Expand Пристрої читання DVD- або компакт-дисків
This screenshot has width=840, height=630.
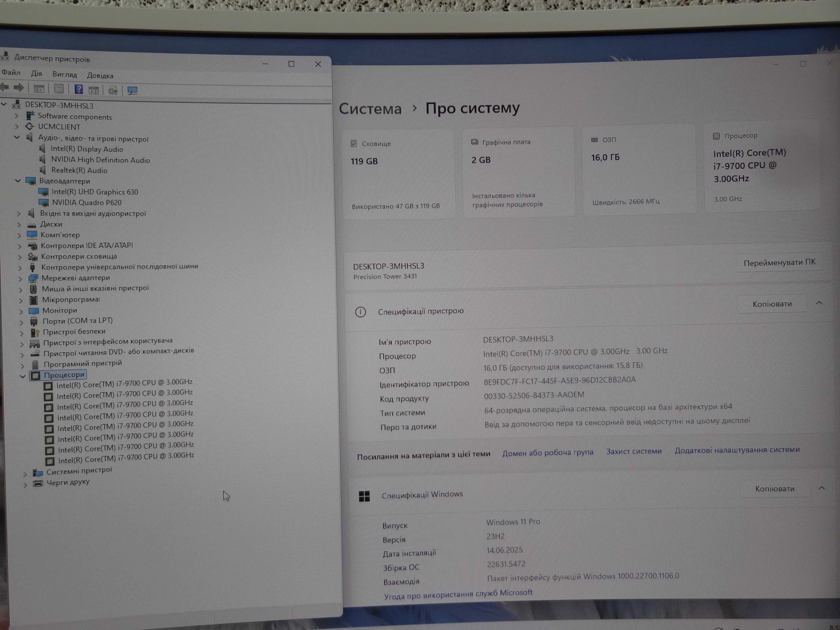[x=22, y=355]
